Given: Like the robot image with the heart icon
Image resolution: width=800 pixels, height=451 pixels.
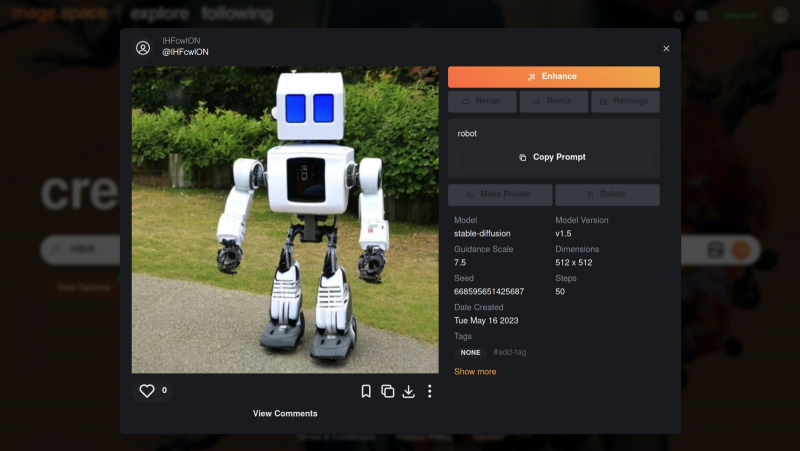Looking at the screenshot, I should click(x=147, y=391).
